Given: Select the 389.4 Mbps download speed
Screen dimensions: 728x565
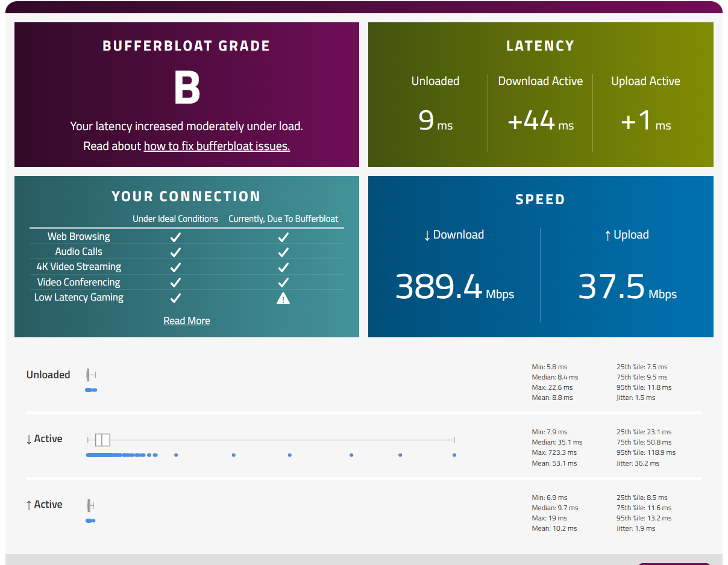Looking at the screenshot, I should pos(454,287).
